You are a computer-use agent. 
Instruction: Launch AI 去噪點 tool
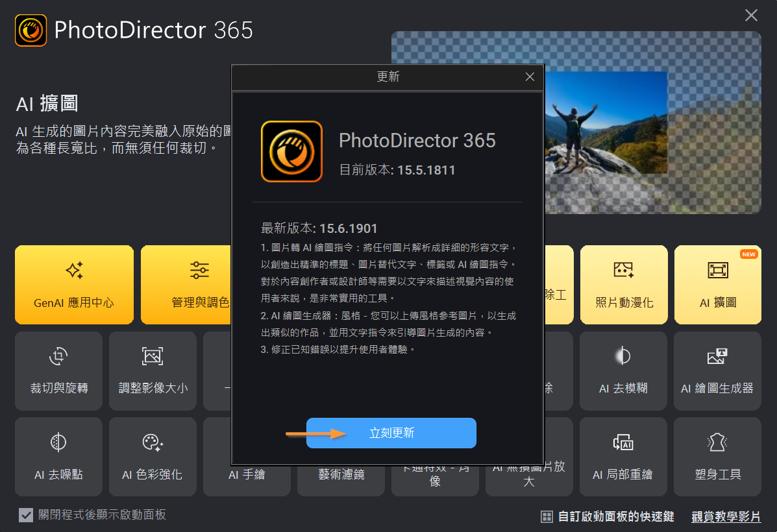click(58, 457)
